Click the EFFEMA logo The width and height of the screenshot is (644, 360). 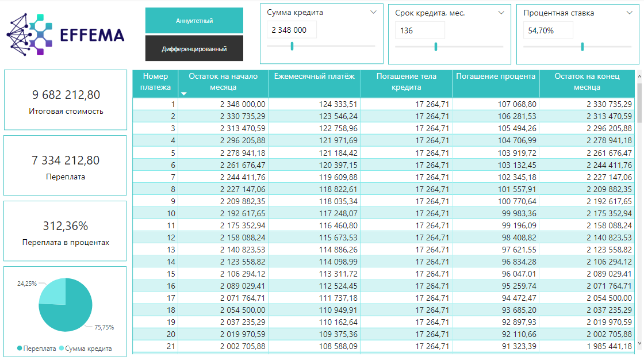pos(66,35)
